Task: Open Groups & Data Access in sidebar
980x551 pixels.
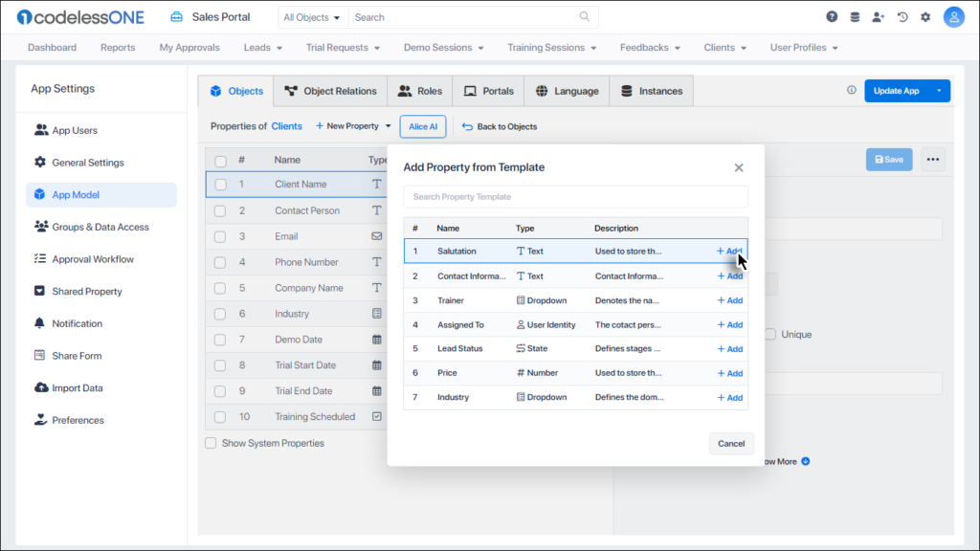Action: pos(101,227)
